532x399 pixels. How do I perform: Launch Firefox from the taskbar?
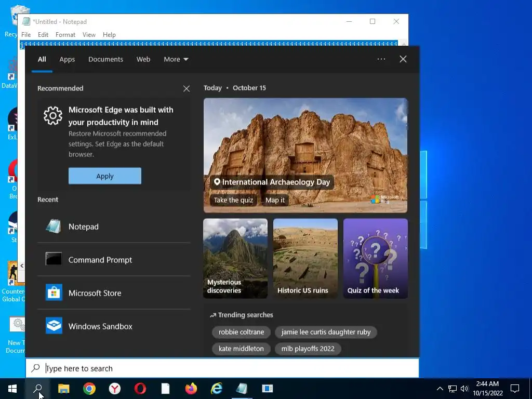click(191, 389)
